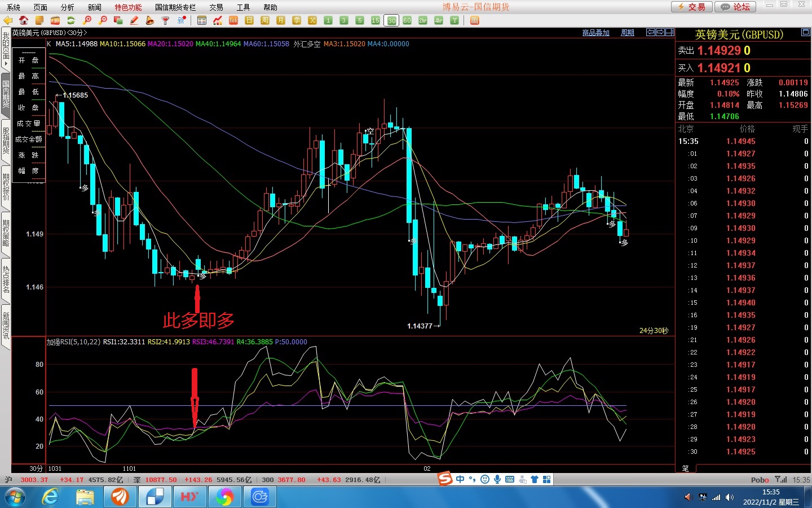Open the 系统 menu

click(x=14, y=7)
